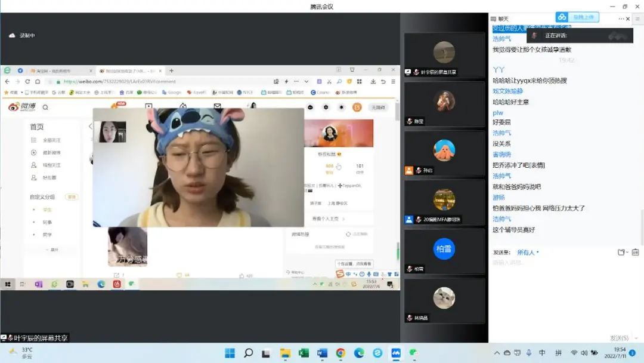This screenshot has width=644, height=363.
Task: Open the 发送(S) arrow dropdown
Action: (636, 338)
